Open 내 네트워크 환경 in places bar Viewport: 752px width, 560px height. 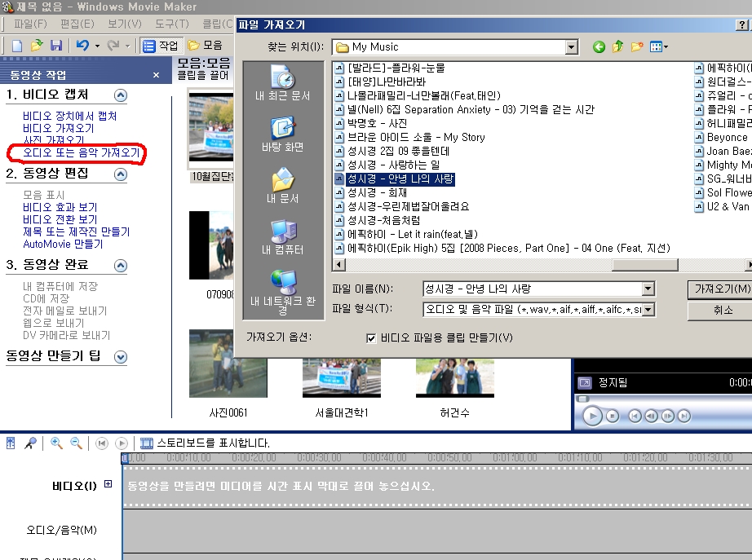(x=282, y=293)
